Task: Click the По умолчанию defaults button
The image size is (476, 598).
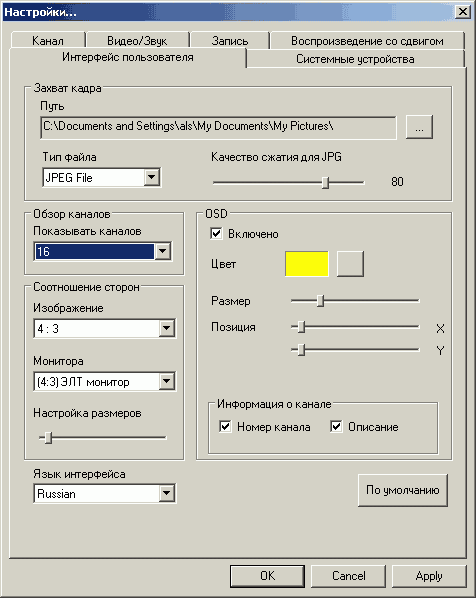Action: pos(403,490)
